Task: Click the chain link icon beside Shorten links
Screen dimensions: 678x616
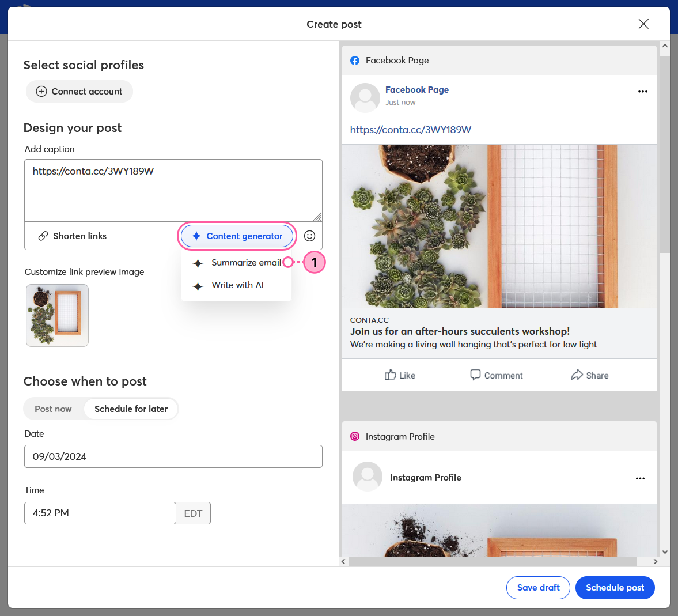Action: point(43,236)
